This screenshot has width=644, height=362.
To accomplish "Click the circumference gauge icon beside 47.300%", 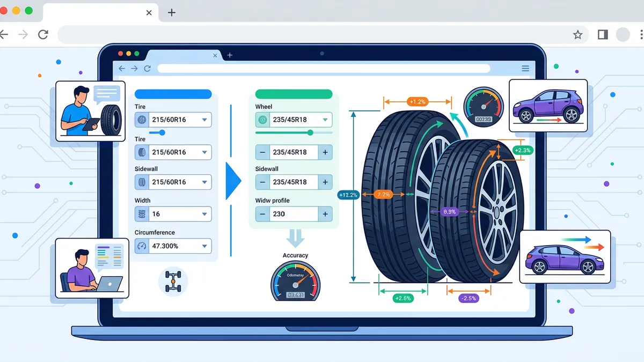I will pos(141,246).
